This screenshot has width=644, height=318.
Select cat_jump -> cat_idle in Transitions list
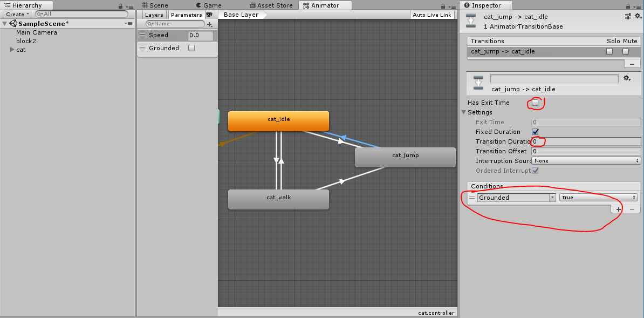tap(503, 51)
